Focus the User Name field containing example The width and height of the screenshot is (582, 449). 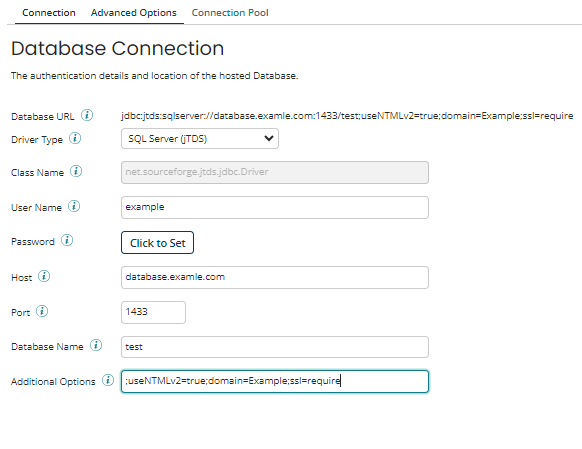click(x=275, y=207)
